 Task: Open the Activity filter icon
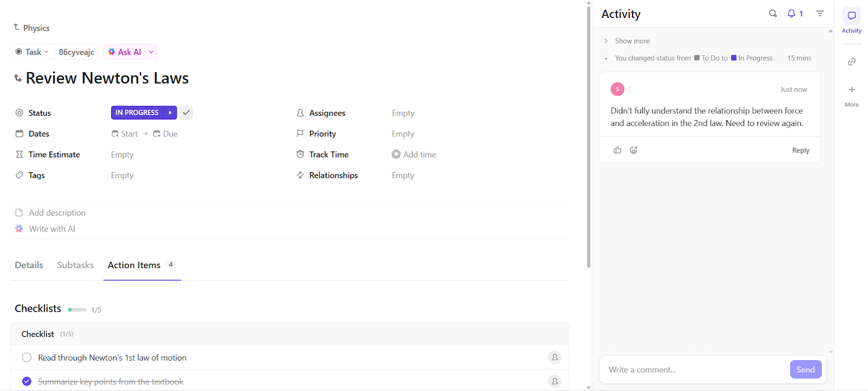[820, 14]
